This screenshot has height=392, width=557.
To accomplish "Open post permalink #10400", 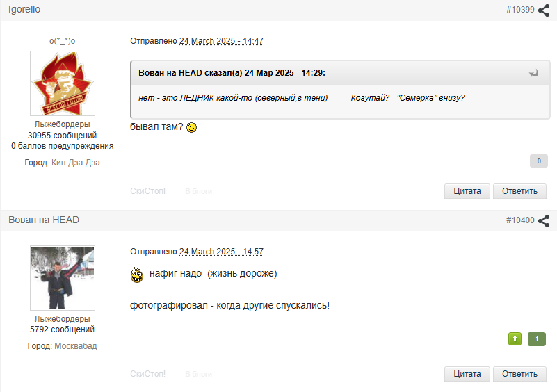I will (x=520, y=220).
